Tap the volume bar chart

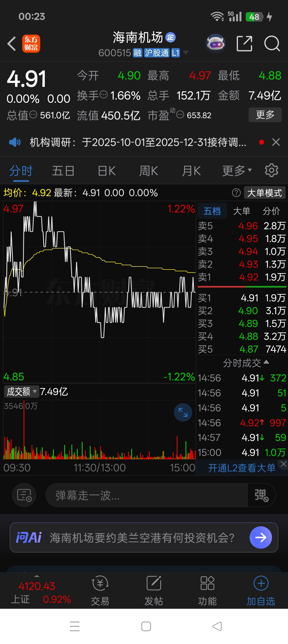coord(99,429)
